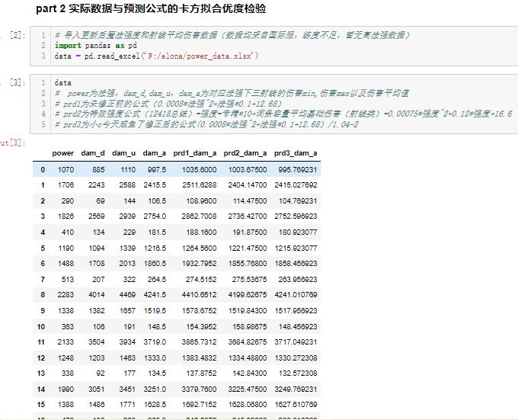The width and height of the screenshot is (518, 420).
Task: Click value 104.769231 in row 2
Action: click(x=298, y=201)
